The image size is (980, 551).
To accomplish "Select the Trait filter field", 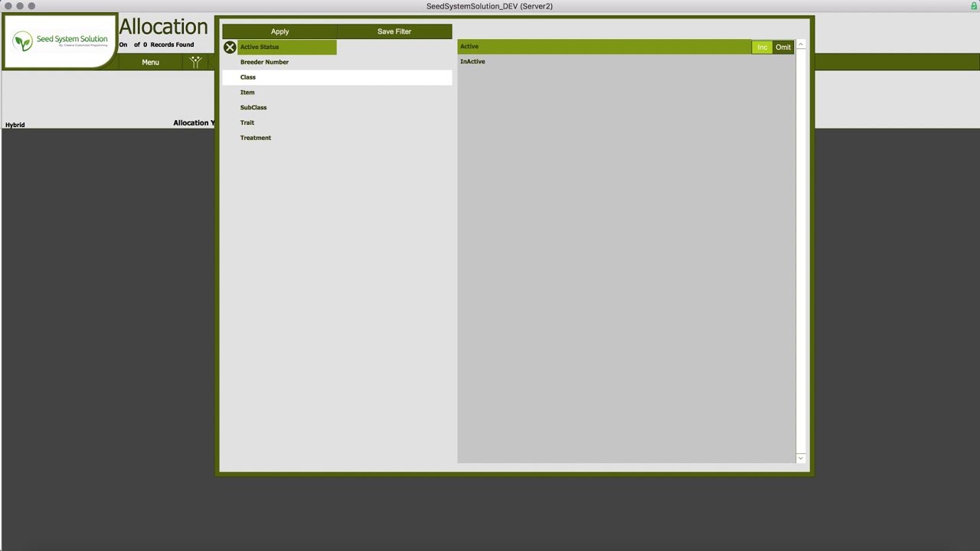I will [337, 122].
